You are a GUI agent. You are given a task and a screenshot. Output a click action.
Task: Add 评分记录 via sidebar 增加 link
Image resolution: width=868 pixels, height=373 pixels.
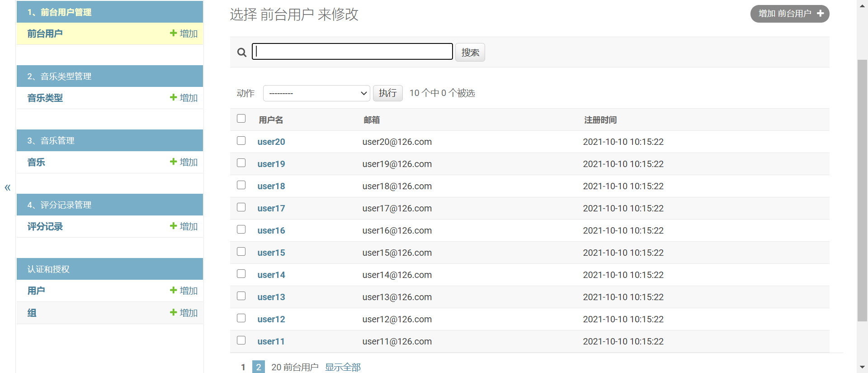click(184, 226)
